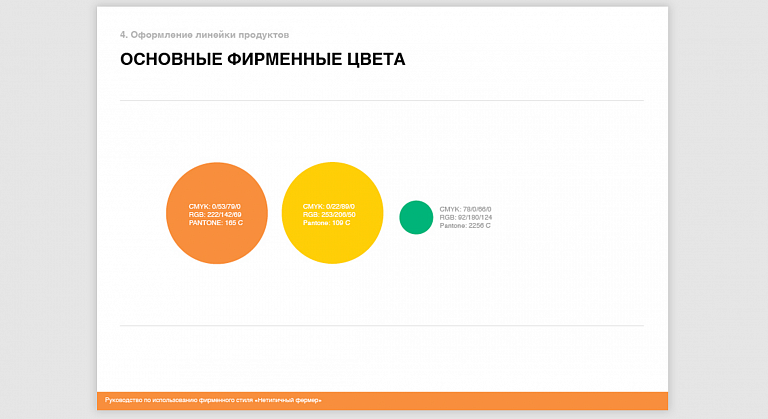
Task: Click 'CMYK: 78/0/66/0' beside the green circle
Action: 465,209
